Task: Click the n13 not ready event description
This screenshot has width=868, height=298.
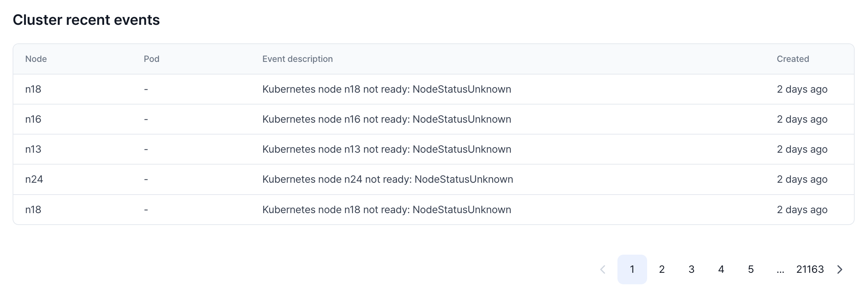Action: pyautogui.click(x=387, y=149)
